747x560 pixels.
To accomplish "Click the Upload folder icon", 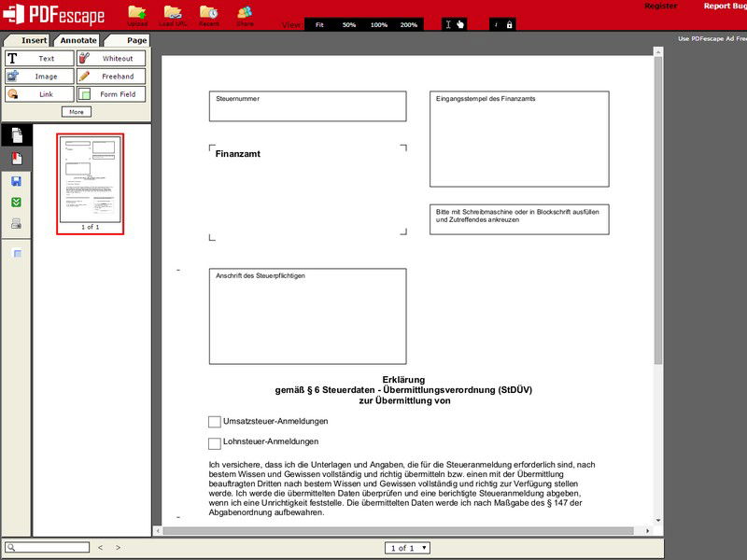I will (x=136, y=13).
